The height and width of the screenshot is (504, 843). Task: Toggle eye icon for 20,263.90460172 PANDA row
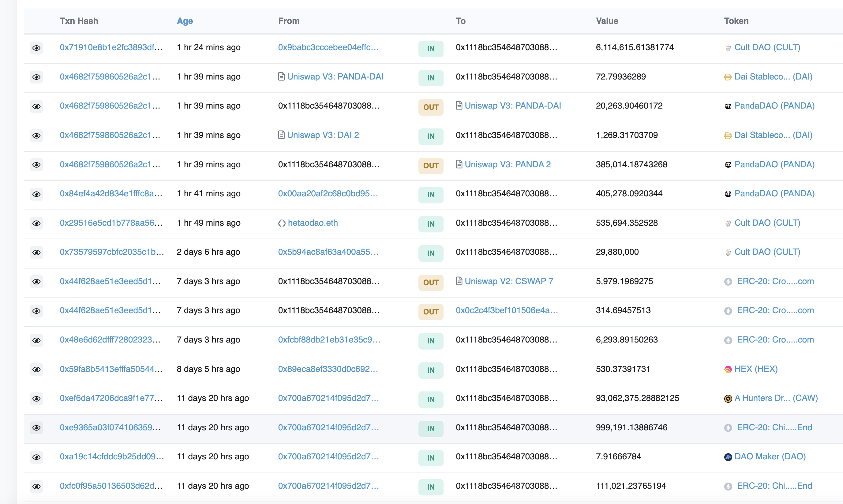[x=36, y=106]
